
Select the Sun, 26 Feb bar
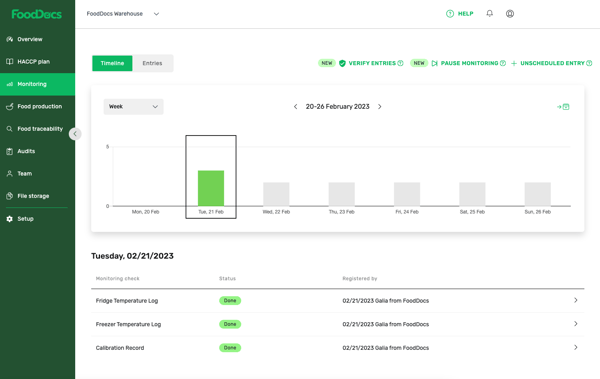click(538, 194)
